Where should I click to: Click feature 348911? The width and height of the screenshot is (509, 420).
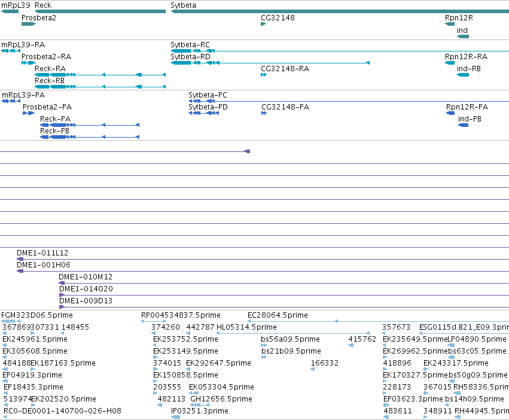click(438, 411)
